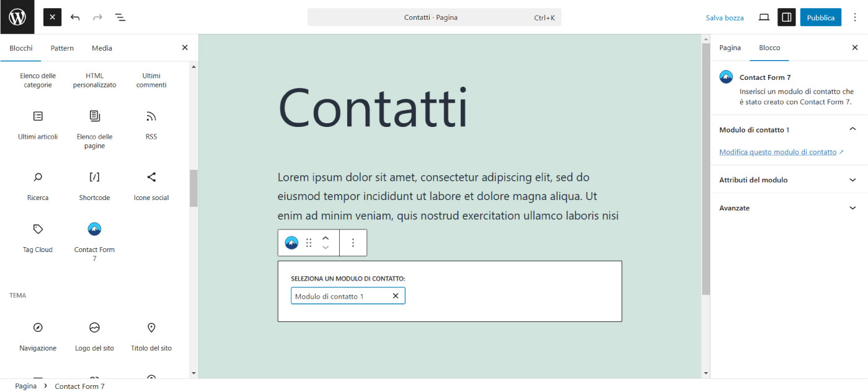
Task: Collapse the Modulo di contatto 1 panel
Action: pos(852,129)
